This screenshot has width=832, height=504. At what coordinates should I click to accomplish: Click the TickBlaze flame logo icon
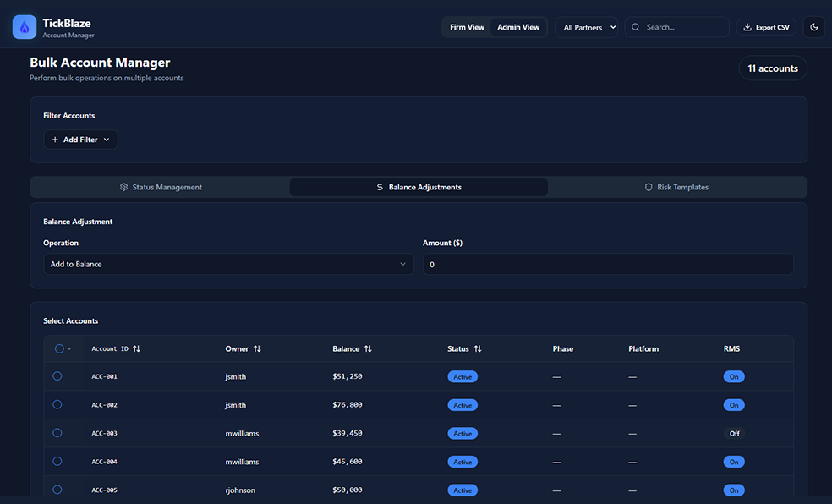[x=25, y=27]
